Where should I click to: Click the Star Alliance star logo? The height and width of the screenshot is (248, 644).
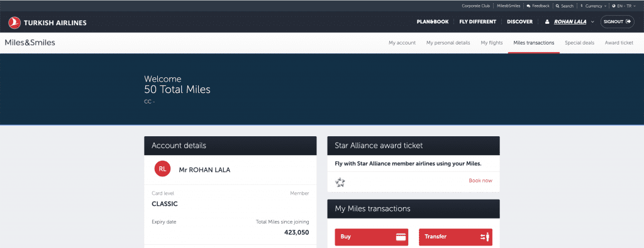[340, 182]
